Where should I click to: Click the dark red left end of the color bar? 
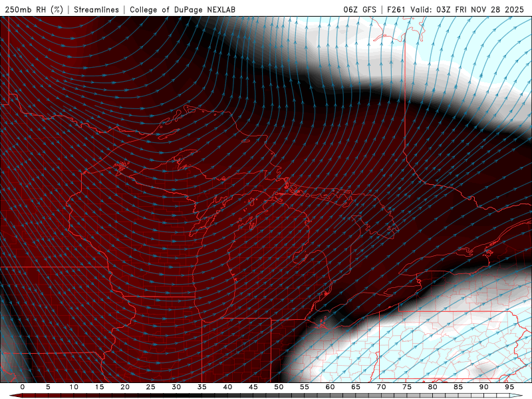click(17, 396)
